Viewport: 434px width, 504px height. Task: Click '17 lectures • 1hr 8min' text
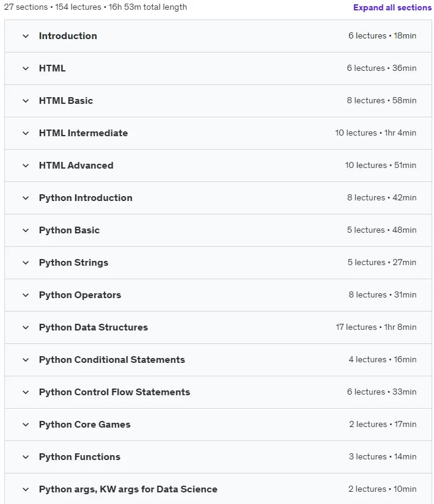pos(376,327)
